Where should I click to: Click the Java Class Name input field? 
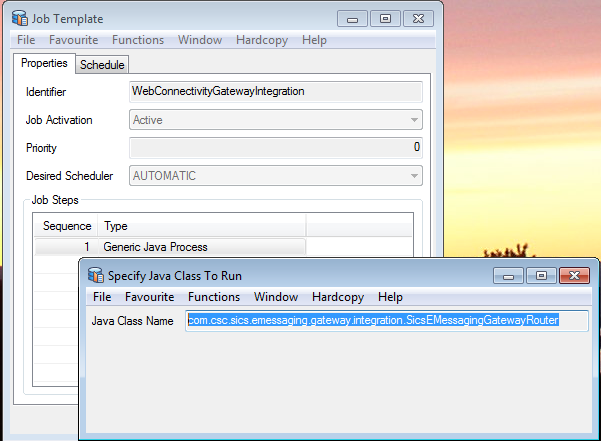pyautogui.click(x=387, y=321)
